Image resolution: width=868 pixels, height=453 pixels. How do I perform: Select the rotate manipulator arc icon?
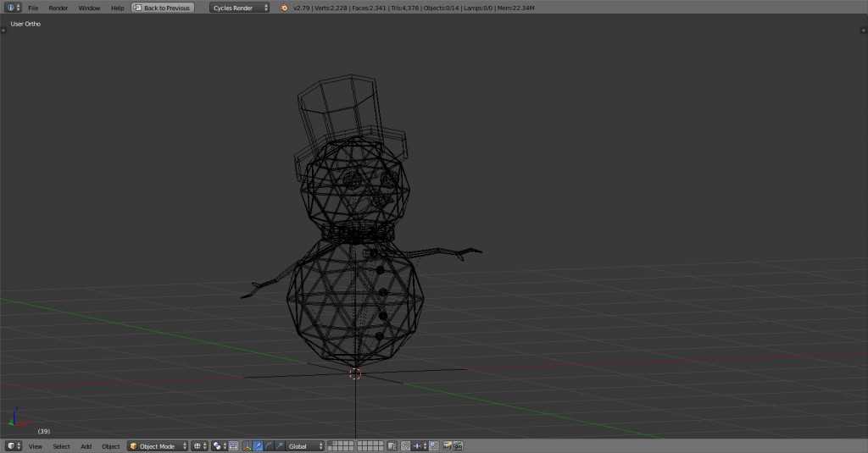(x=269, y=446)
